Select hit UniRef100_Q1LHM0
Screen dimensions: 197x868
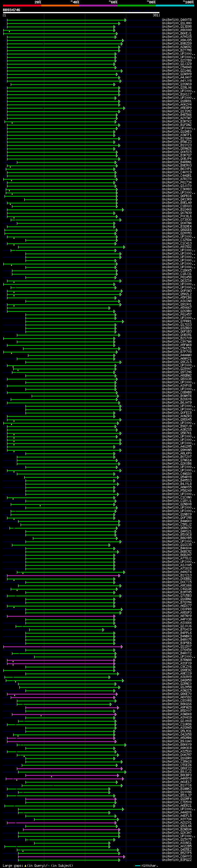(x=177, y=23)
